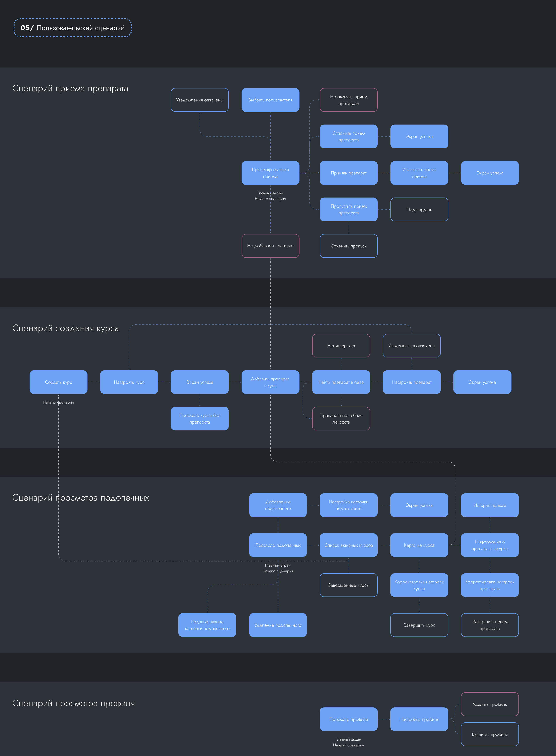Click the 'Создать курс' block
Viewport: 556px width, 756px height.
pos(58,382)
